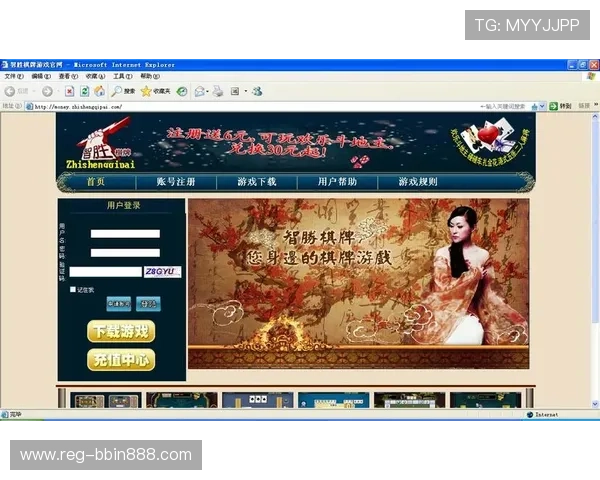Click the Edit page toolbar icon

tap(235, 91)
